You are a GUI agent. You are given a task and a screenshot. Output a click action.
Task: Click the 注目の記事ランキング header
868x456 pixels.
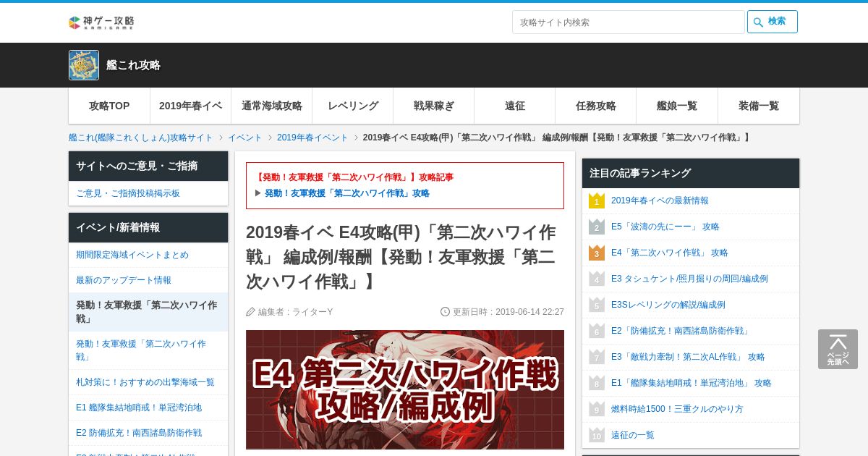[691, 173]
